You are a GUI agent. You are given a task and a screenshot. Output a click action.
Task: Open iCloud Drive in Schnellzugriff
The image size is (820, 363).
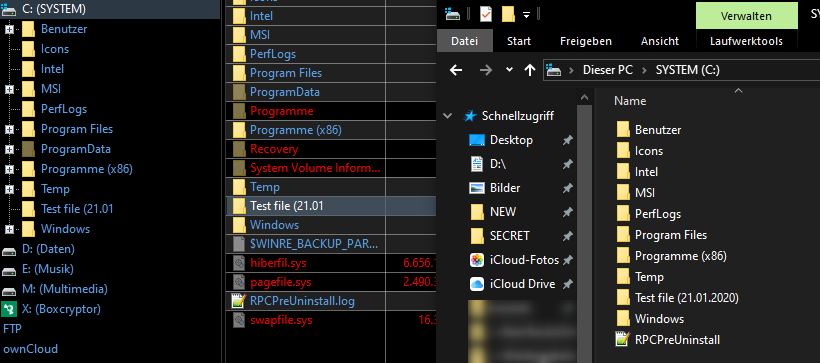[x=522, y=284]
